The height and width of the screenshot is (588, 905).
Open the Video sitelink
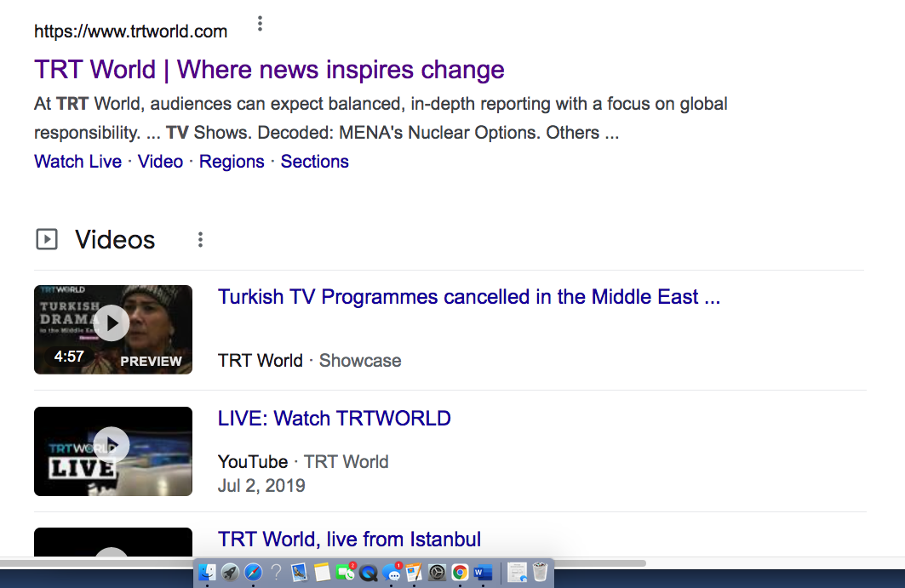tap(160, 162)
